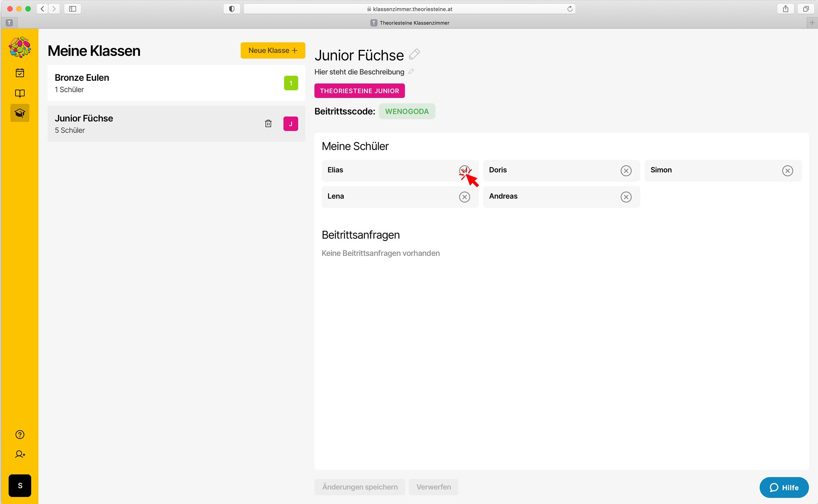Click the address bar URL field
Viewport: 818px width, 504px height.
pyautogui.click(x=410, y=9)
